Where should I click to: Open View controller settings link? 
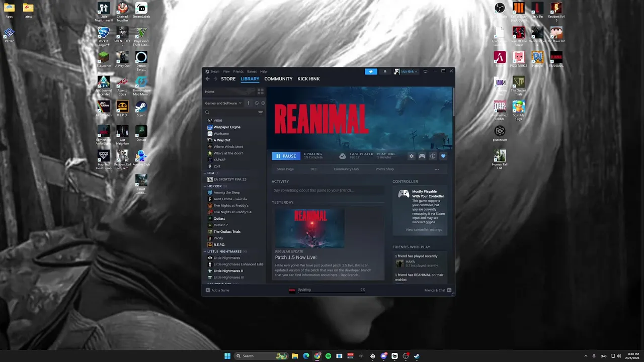[x=424, y=230]
